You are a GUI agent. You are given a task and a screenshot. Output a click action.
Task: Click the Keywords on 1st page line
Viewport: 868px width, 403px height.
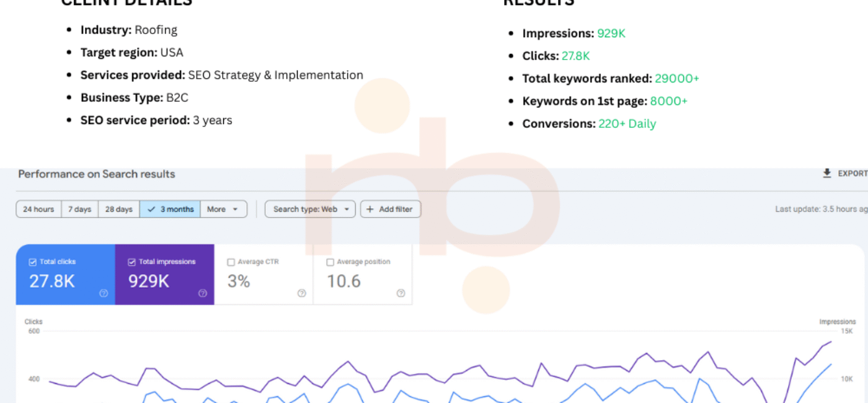[605, 101]
